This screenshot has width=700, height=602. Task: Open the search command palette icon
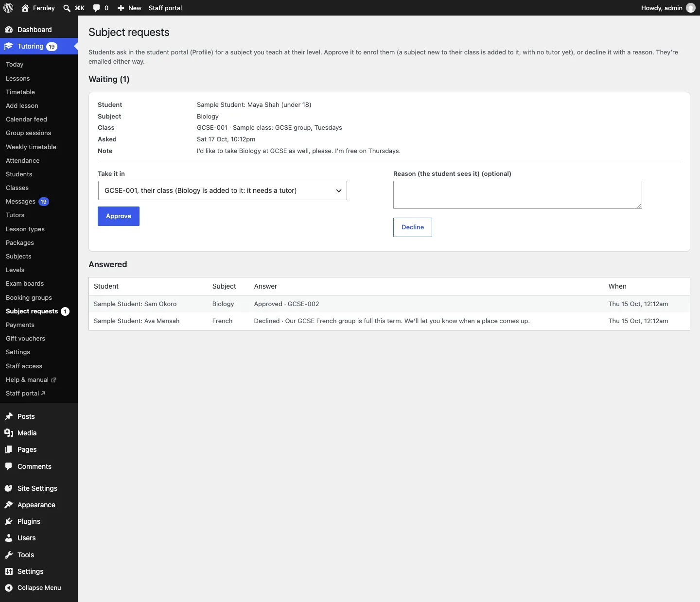67,8
